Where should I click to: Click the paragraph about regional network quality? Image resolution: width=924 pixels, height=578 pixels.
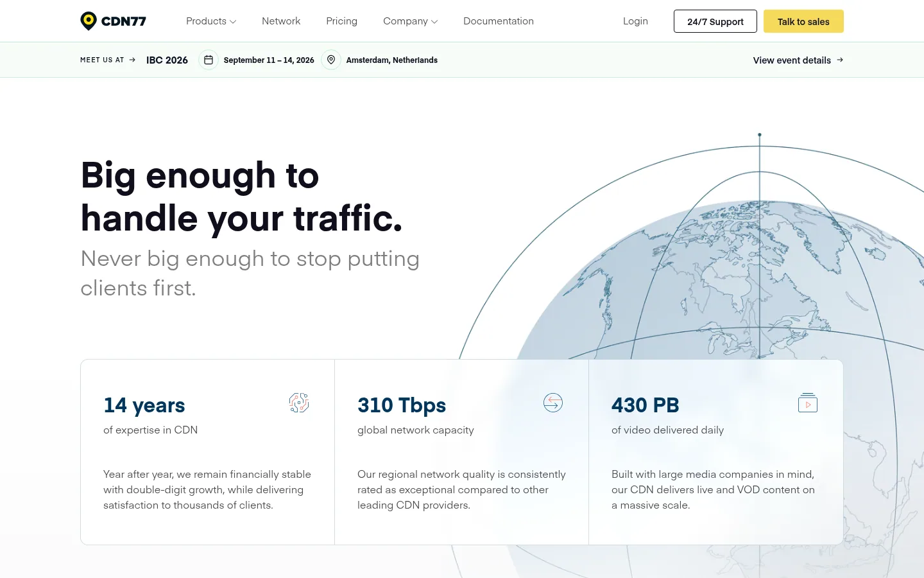[462, 489]
